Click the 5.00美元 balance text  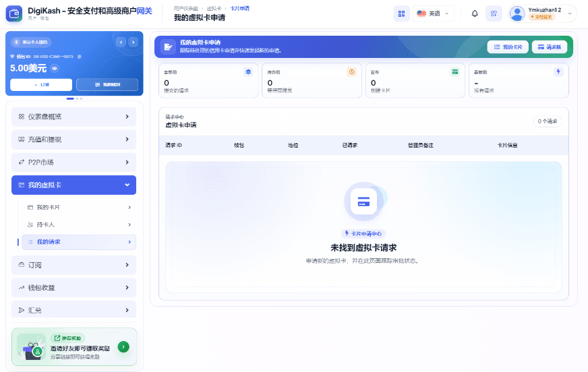pos(28,68)
